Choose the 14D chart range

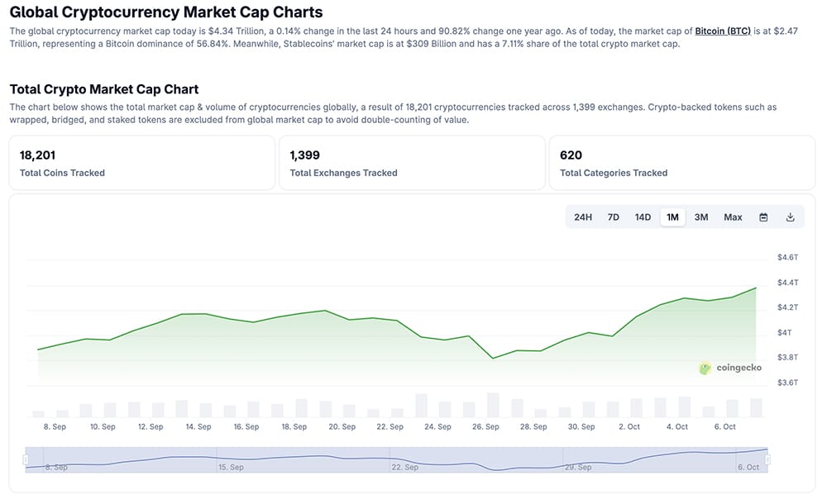(x=643, y=217)
